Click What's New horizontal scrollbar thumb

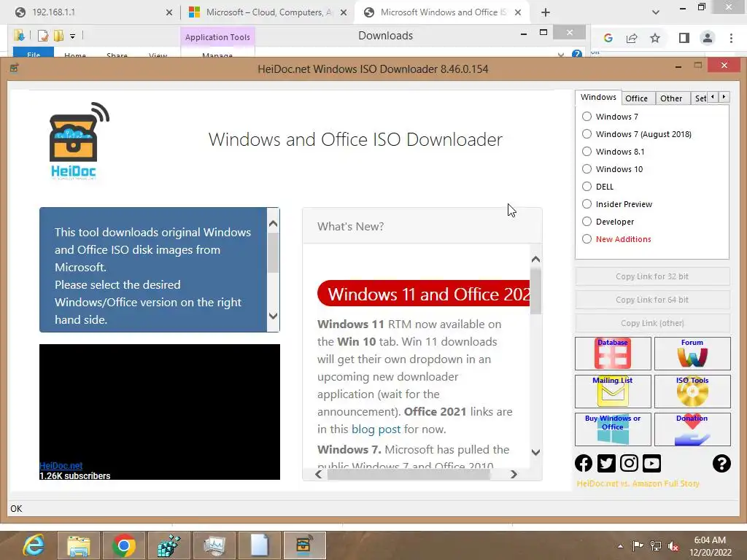[409, 474]
